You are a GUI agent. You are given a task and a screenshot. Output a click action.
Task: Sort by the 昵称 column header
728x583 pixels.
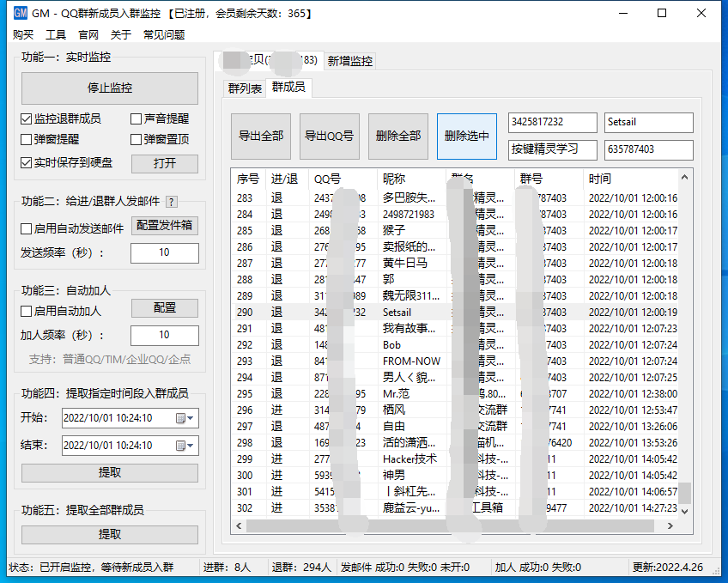coord(411,179)
